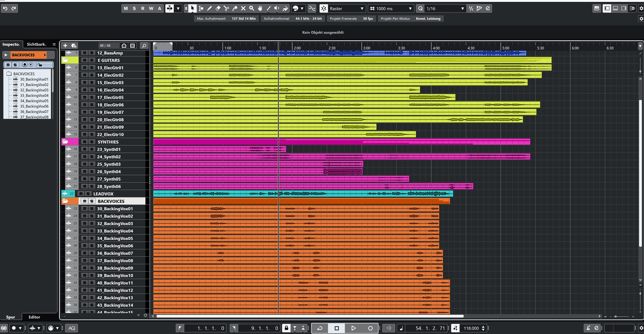Viewport: 644px width, 334px height.
Task: Open the track list settings gear
Action: click(x=145, y=315)
